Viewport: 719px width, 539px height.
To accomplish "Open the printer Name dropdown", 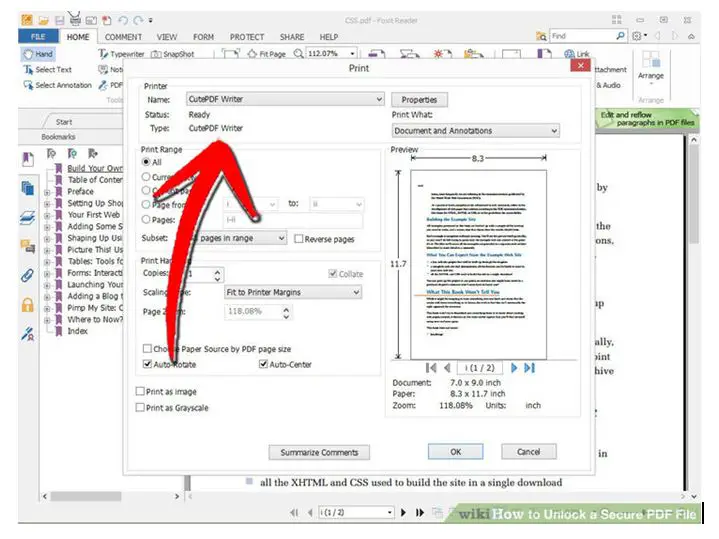I will 285,99.
